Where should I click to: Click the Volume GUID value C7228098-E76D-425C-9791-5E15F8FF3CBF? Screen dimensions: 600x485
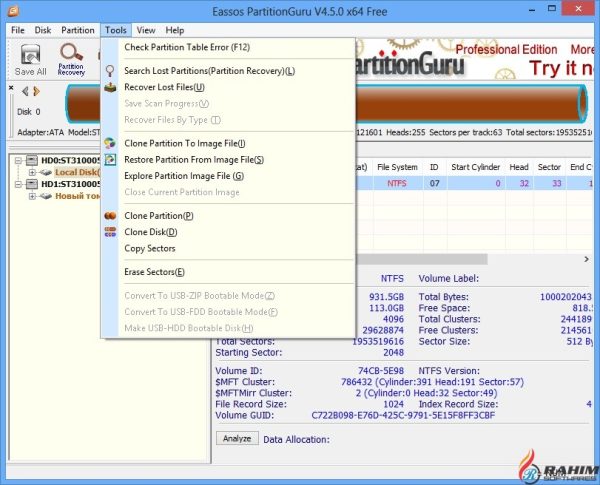point(403,415)
